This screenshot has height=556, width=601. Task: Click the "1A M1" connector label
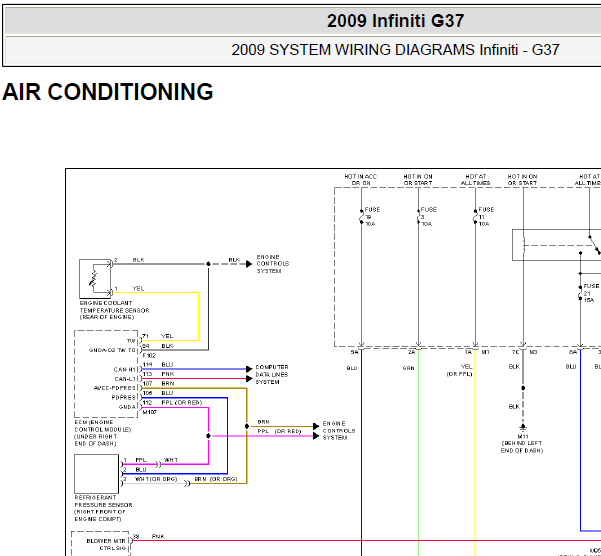tap(477, 352)
